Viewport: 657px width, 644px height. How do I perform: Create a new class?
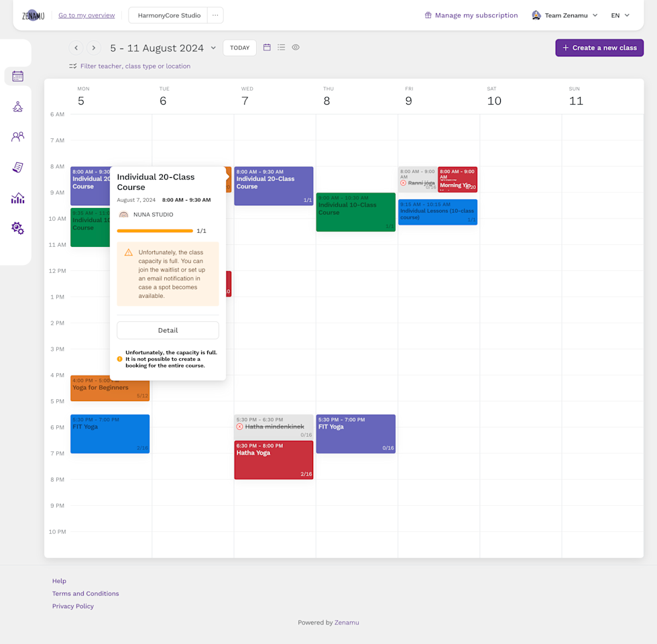point(599,48)
